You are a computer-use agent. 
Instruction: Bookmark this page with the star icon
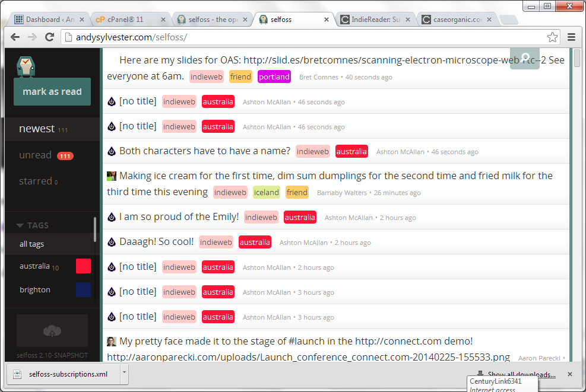pyautogui.click(x=552, y=37)
